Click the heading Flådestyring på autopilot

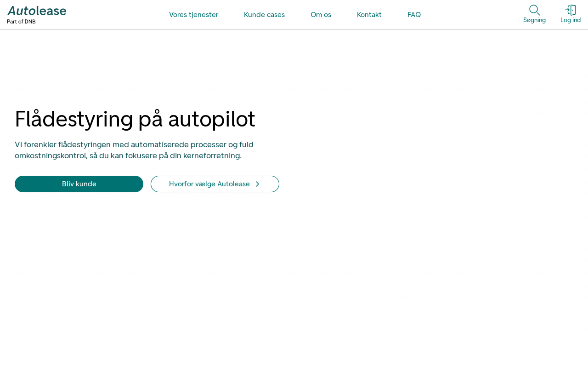point(135,119)
